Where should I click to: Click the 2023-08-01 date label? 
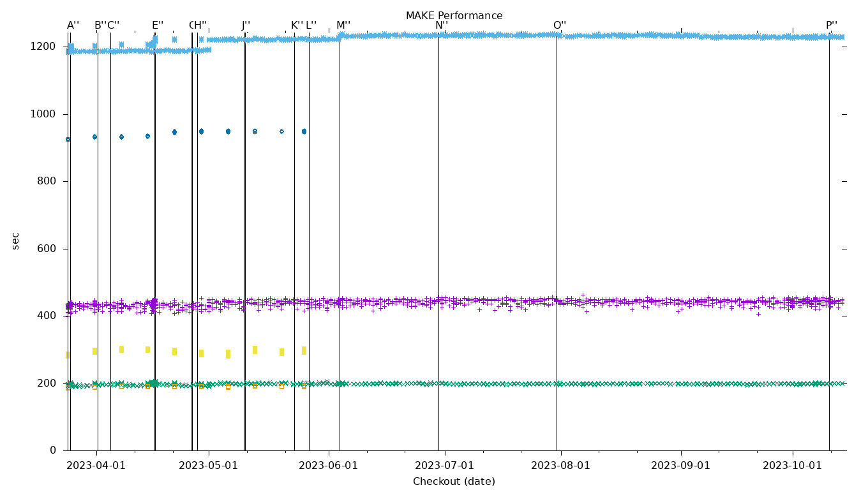coord(561,466)
